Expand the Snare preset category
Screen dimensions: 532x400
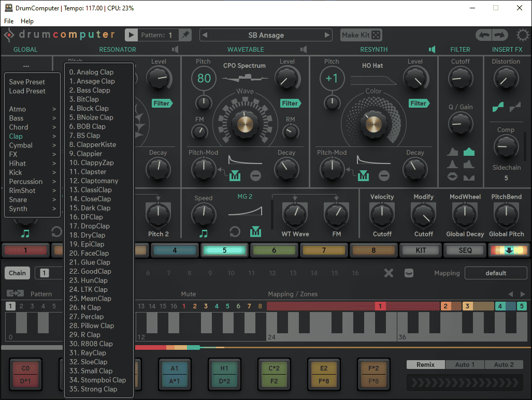[32, 200]
